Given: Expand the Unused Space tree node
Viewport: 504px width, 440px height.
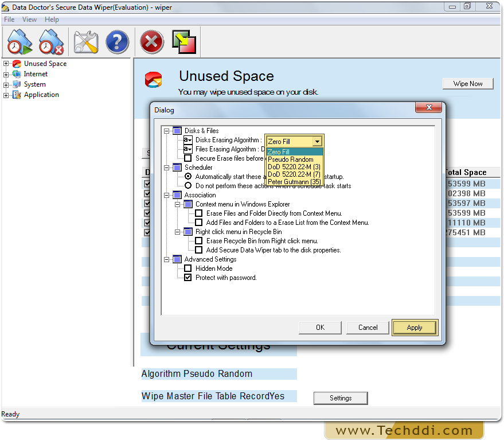Looking at the screenshot, I should [6, 64].
